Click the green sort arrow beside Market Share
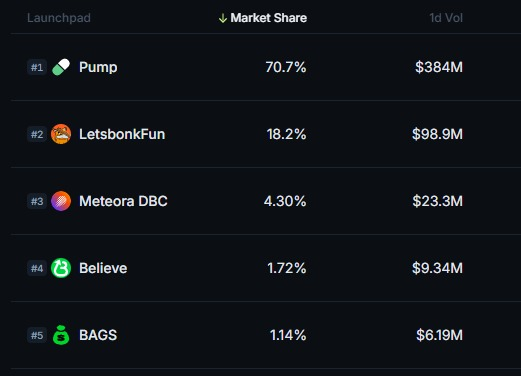Viewport: 521px width, 376px height. coord(223,18)
